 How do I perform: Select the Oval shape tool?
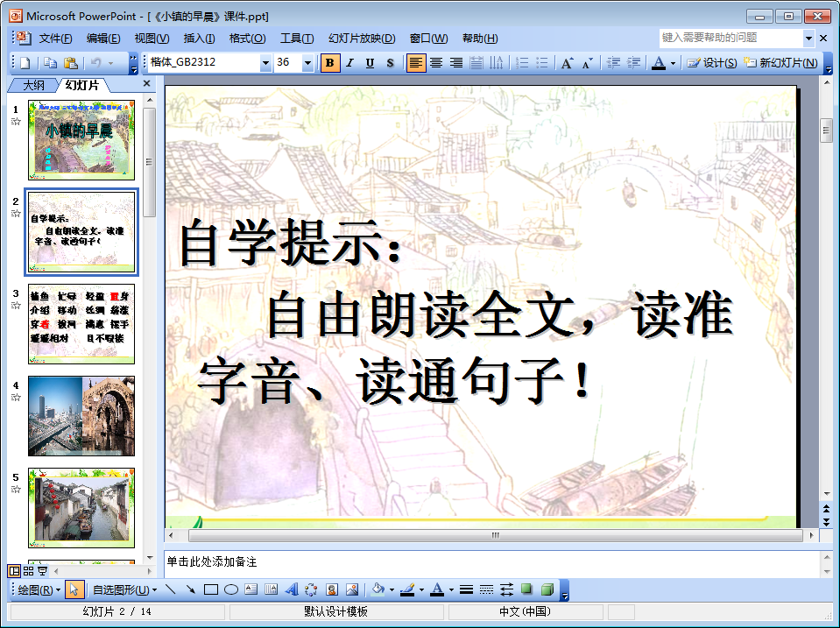pos(231,590)
